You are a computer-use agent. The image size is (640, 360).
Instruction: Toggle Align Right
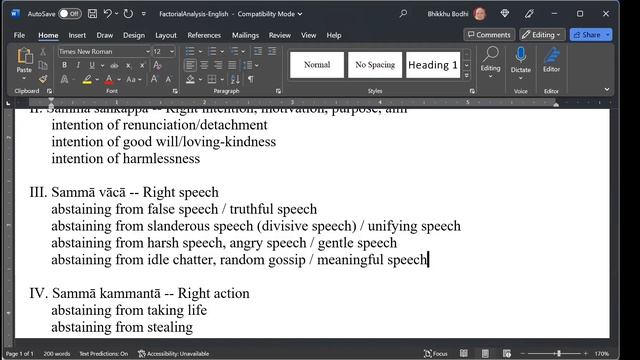[218, 65]
